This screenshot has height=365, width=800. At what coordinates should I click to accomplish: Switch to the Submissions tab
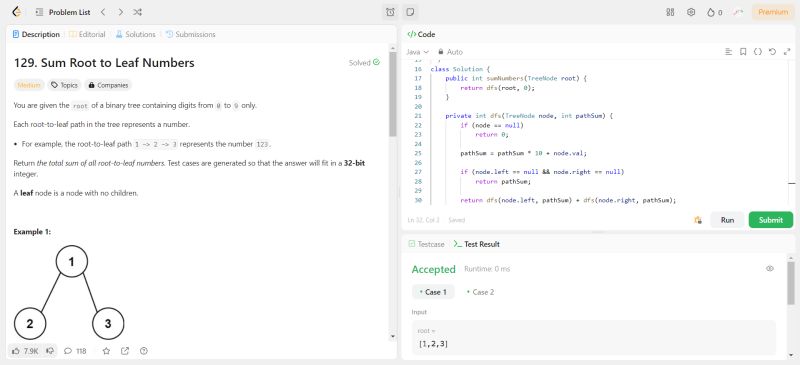click(190, 34)
